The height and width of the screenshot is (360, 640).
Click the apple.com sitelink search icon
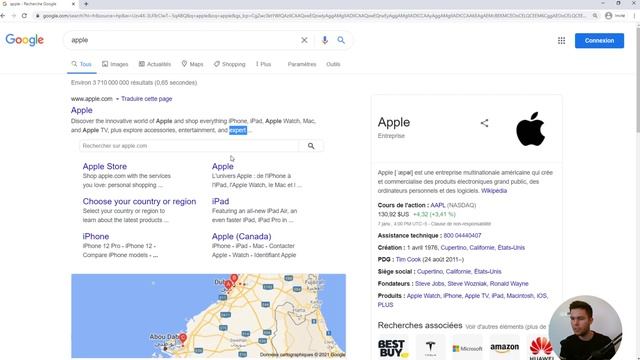click(311, 146)
